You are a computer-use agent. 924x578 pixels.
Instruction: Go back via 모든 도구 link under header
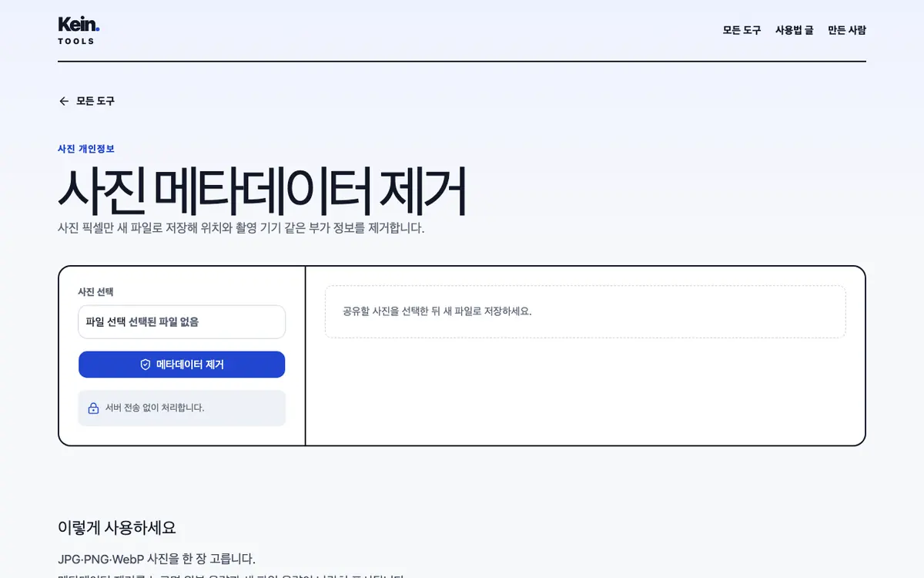[86, 101]
